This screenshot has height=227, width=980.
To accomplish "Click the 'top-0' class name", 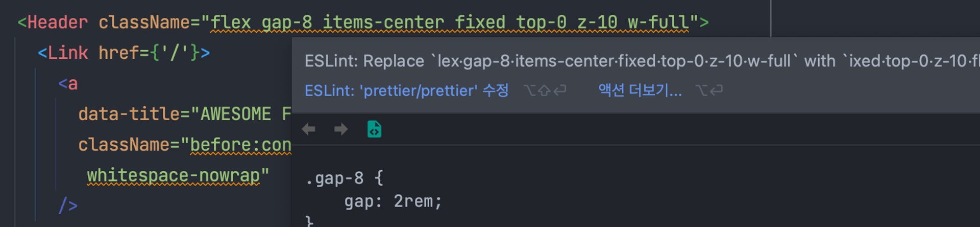I will [541, 22].
